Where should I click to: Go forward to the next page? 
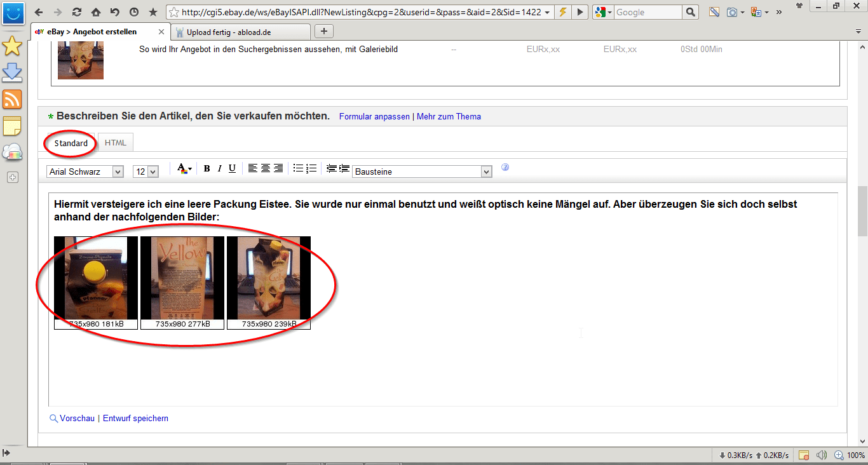tap(58, 12)
